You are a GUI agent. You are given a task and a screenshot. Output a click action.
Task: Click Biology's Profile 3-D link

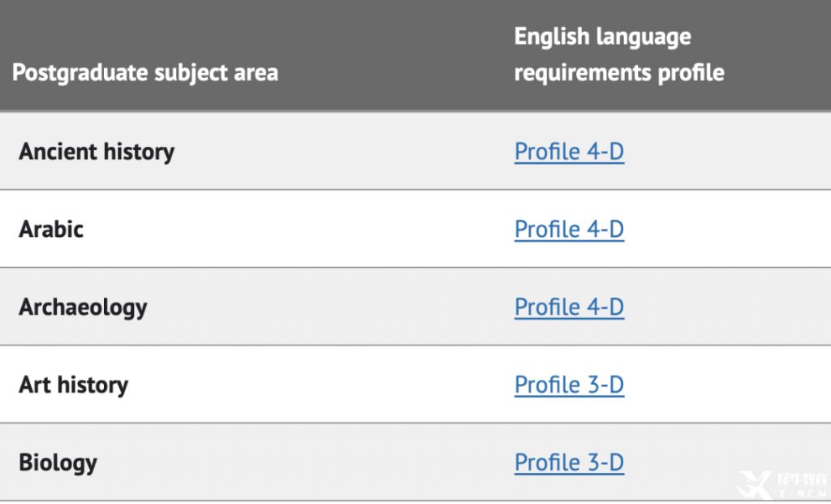coord(569,463)
